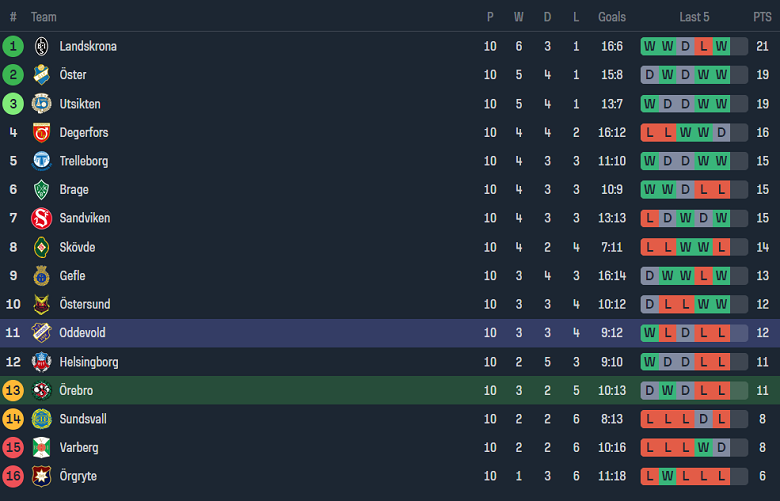Click the green position 1 badge
Screen dimensions: 780x501
click(x=13, y=46)
